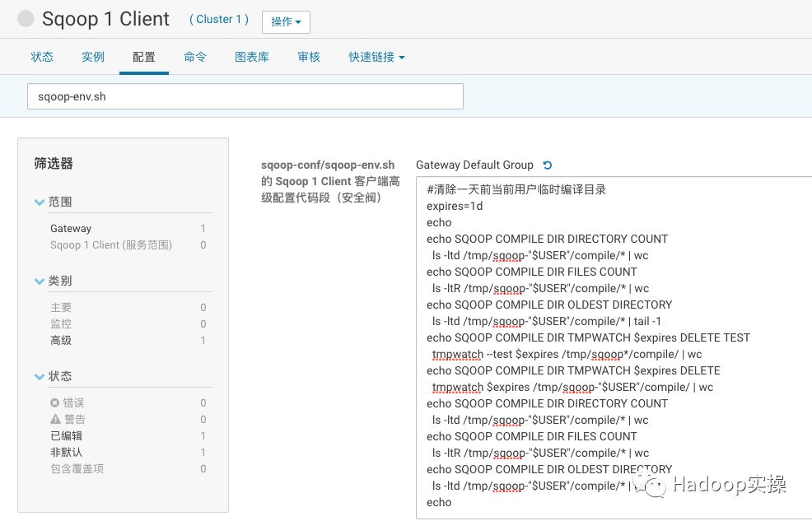The height and width of the screenshot is (521, 812).
Task: Filter by Gateway scope
Action: [71, 228]
